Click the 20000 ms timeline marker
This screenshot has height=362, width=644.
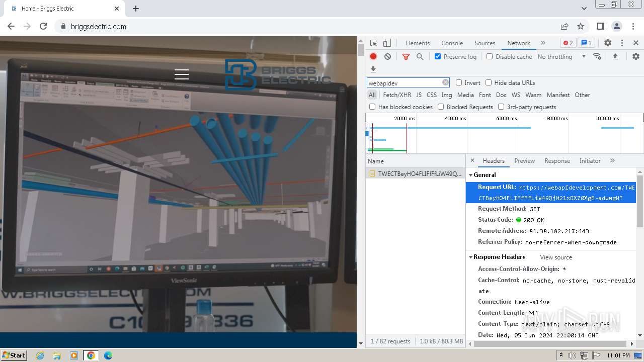(x=405, y=119)
